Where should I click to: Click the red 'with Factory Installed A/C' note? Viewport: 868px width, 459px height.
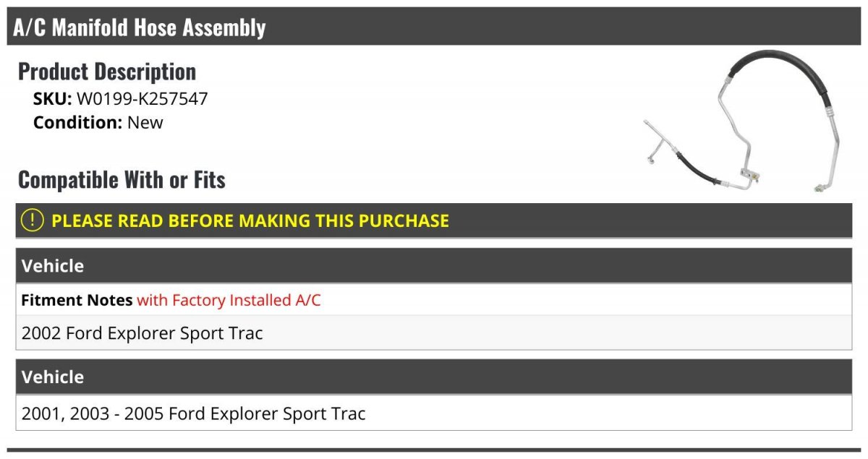[229, 300]
